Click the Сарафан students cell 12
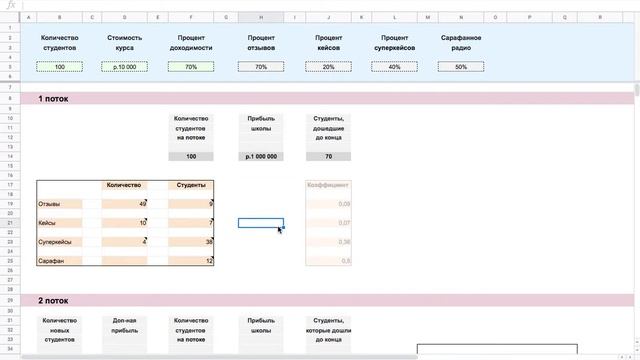This screenshot has height=360, width=640. tap(191, 260)
